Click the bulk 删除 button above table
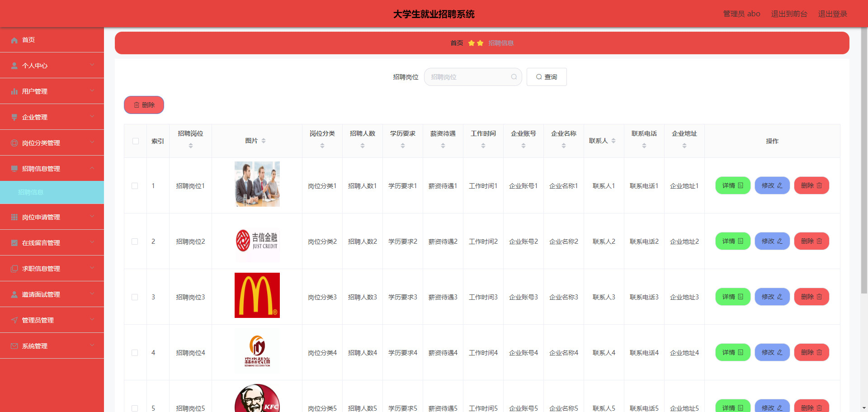Screen dimensions: 868x412 144,105
